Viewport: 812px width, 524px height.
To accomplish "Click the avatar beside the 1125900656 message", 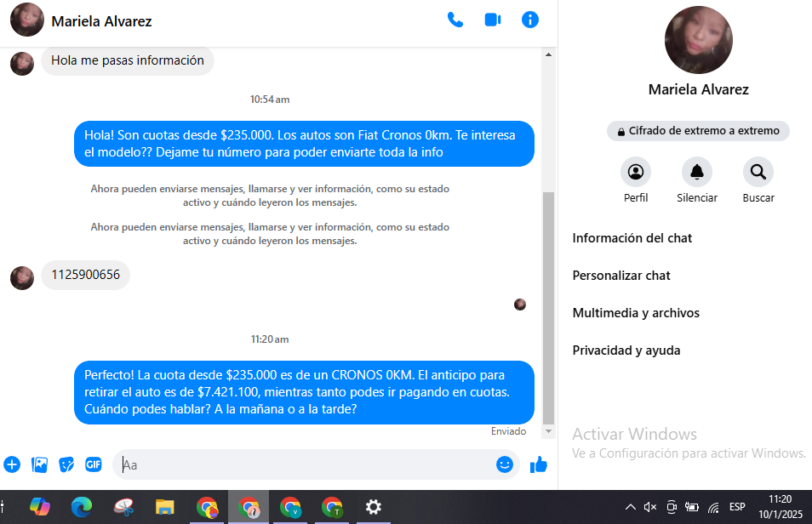I will (22, 278).
